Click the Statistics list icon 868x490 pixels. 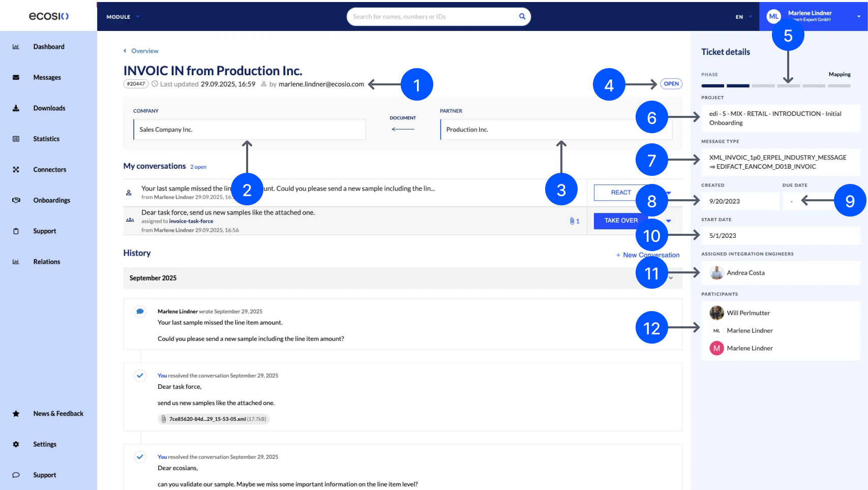(16, 139)
